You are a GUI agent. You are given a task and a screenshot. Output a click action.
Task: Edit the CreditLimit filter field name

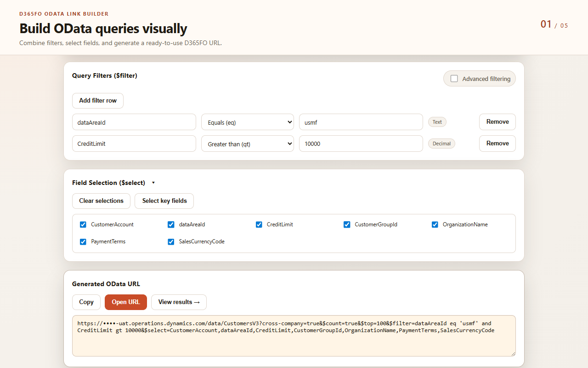click(134, 144)
